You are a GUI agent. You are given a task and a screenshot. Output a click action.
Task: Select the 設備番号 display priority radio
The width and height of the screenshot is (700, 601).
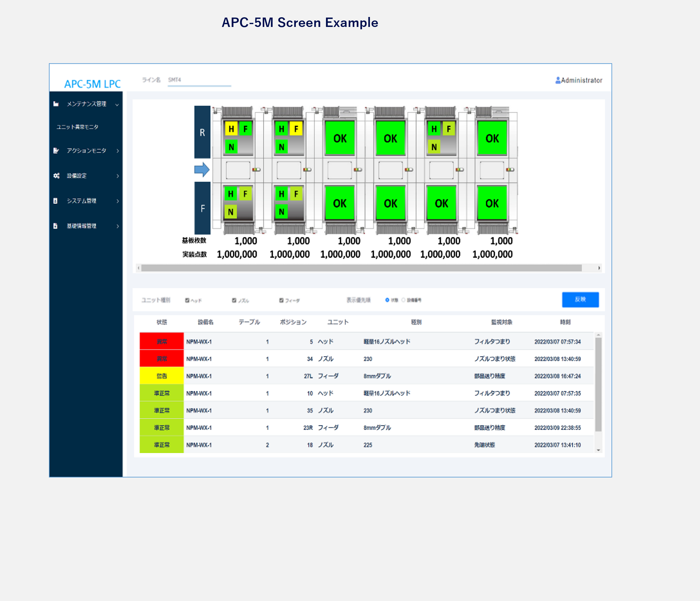coord(403,300)
